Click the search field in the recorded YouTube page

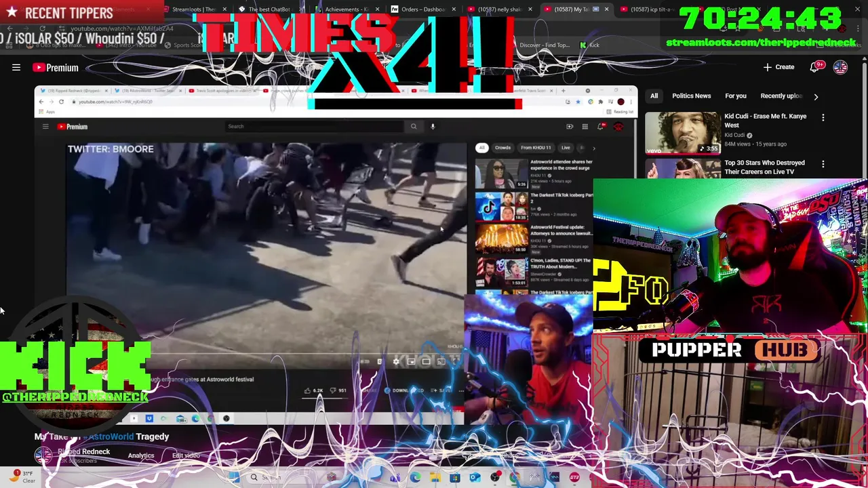315,126
